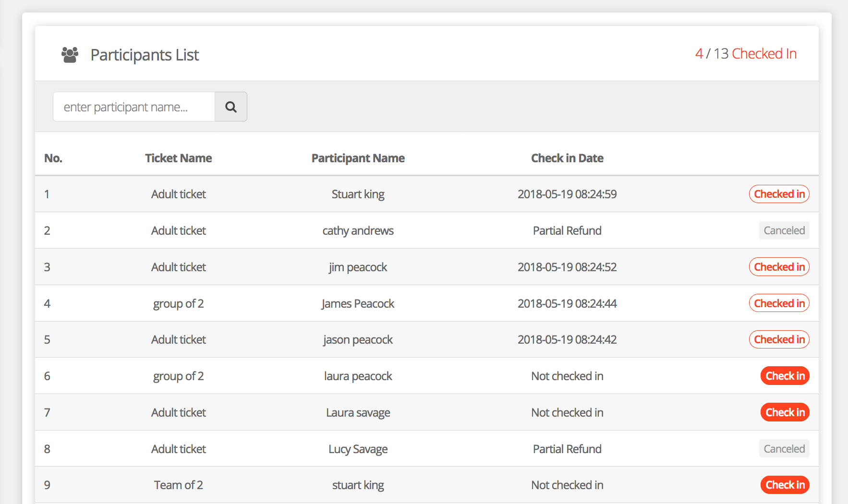This screenshot has width=848, height=504.
Task: Select the Team of 2 ticket cell
Action: pos(178,485)
